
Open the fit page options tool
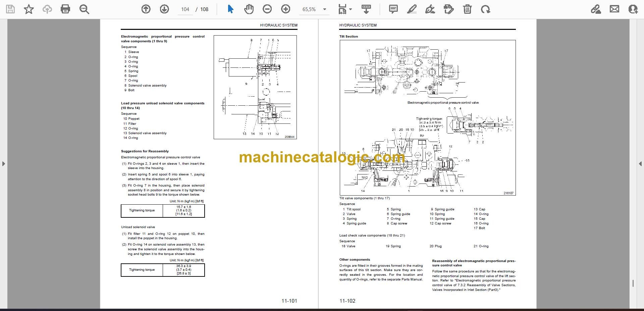[x=342, y=9]
